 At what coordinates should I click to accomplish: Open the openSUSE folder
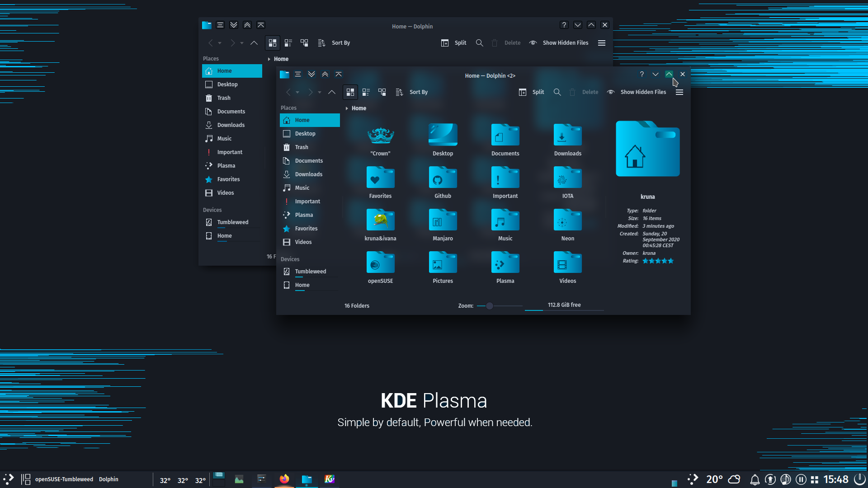pyautogui.click(x=380, y=268)
